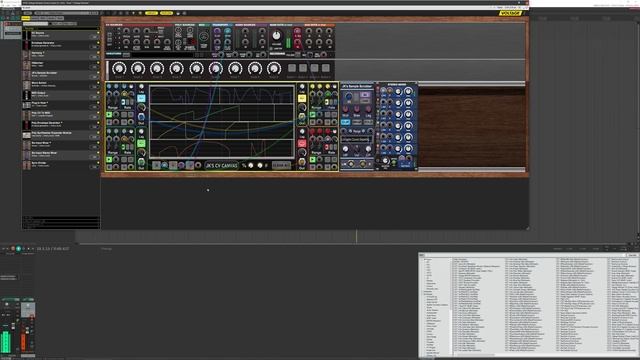Image resolution: width=640 pixels, height=360 pixels.
Task: Open the library filter dropdown next to the search field
Action: pyautogui.click(x=64, y=24)
